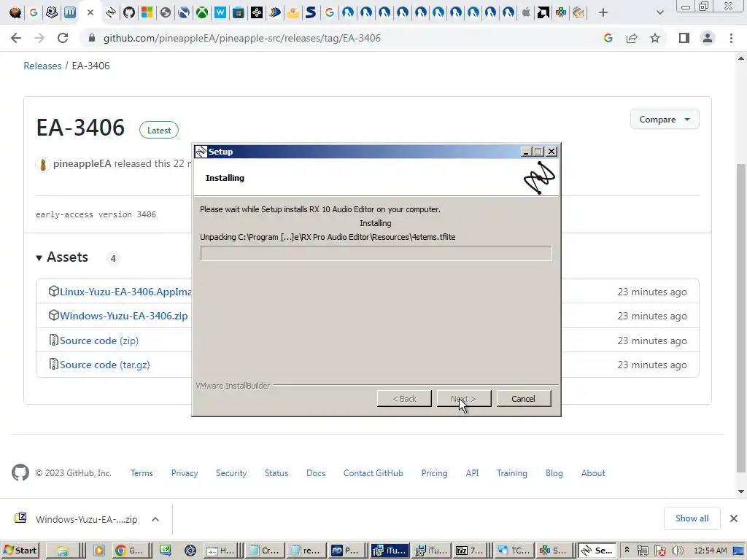Switch to the GitHub tab
The height and width of the screenshot is (560, 747).
(x=129, y=12)
